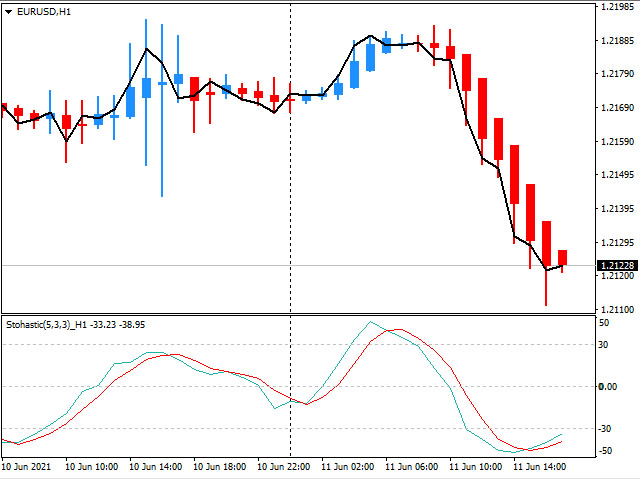640x480 pixels.
Task: Click the 1.21885 price scale value
Action: [x=618, y=40]
